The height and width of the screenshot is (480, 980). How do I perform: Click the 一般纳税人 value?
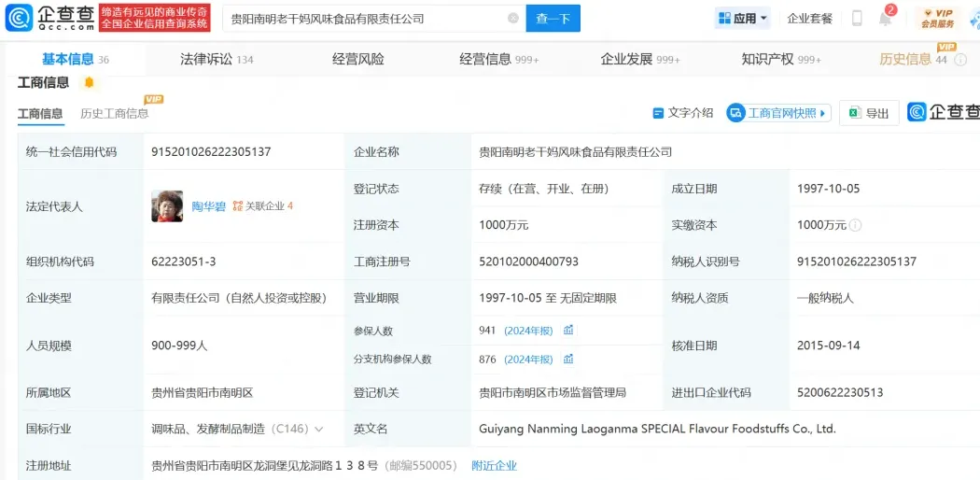coord(825,298)
